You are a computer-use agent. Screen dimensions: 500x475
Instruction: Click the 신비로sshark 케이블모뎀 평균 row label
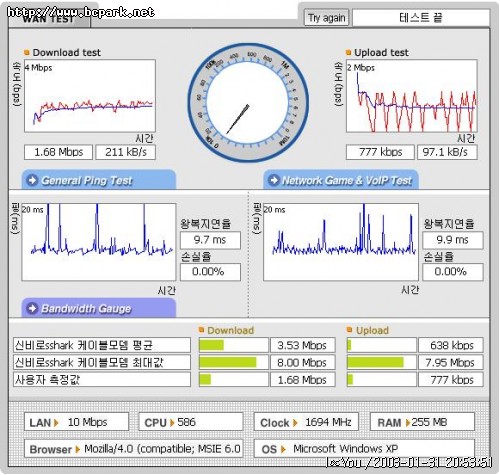click(102, 345)
